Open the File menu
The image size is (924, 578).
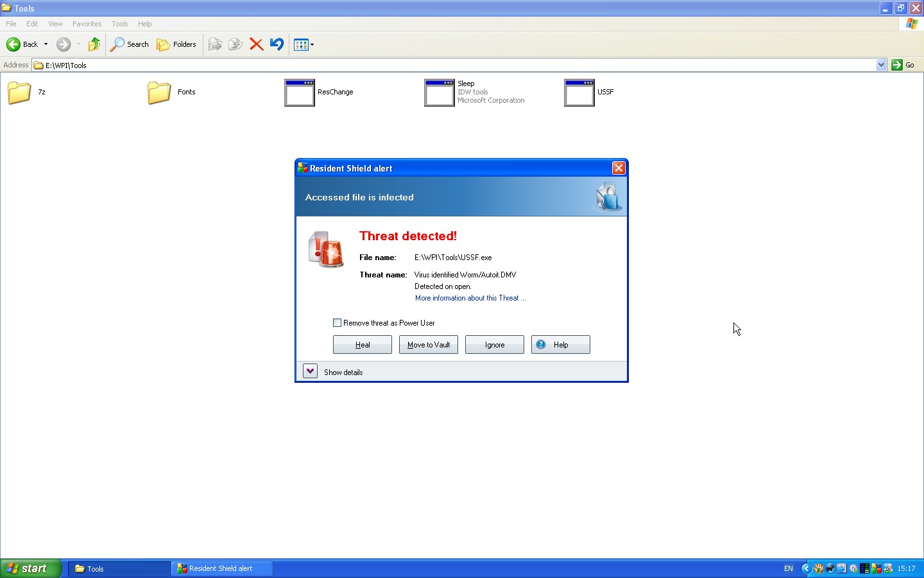(x=11, y=24)
